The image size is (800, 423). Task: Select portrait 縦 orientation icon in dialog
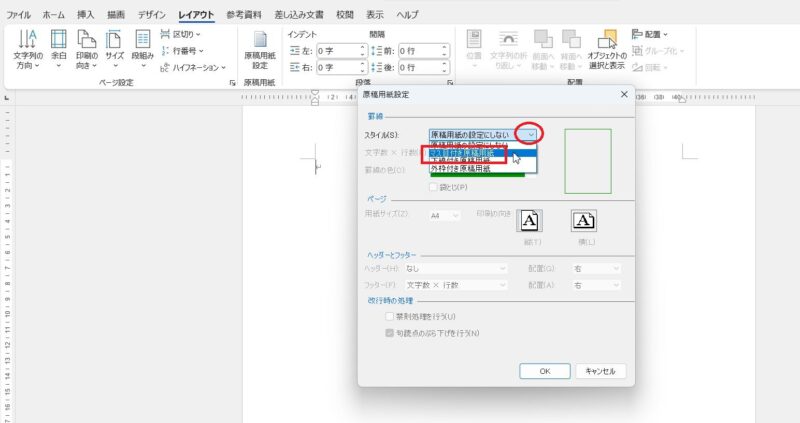tap(530, 220)
